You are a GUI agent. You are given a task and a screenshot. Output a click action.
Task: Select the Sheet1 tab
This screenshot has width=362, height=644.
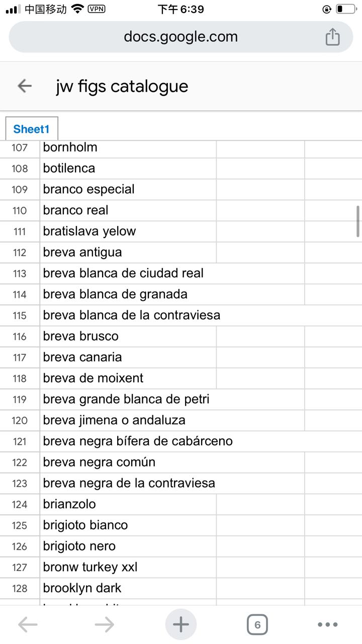click(x=32, y=129)
